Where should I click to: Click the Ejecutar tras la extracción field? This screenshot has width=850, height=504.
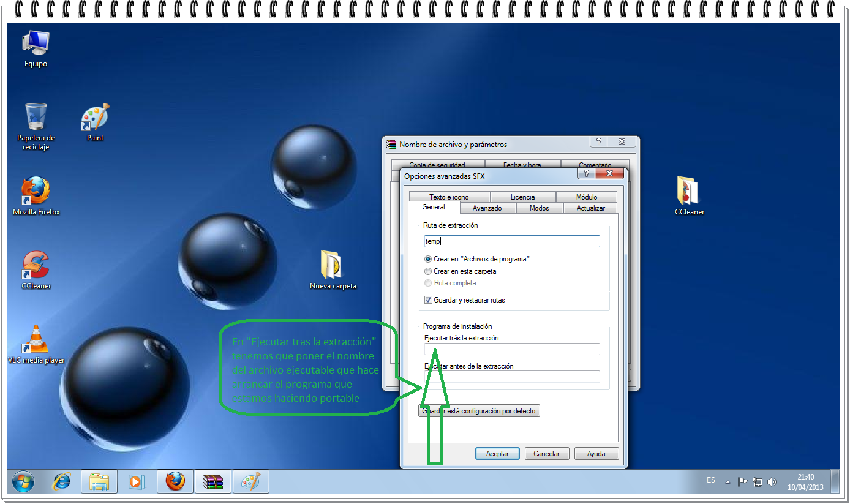click(x=511, y=349)
